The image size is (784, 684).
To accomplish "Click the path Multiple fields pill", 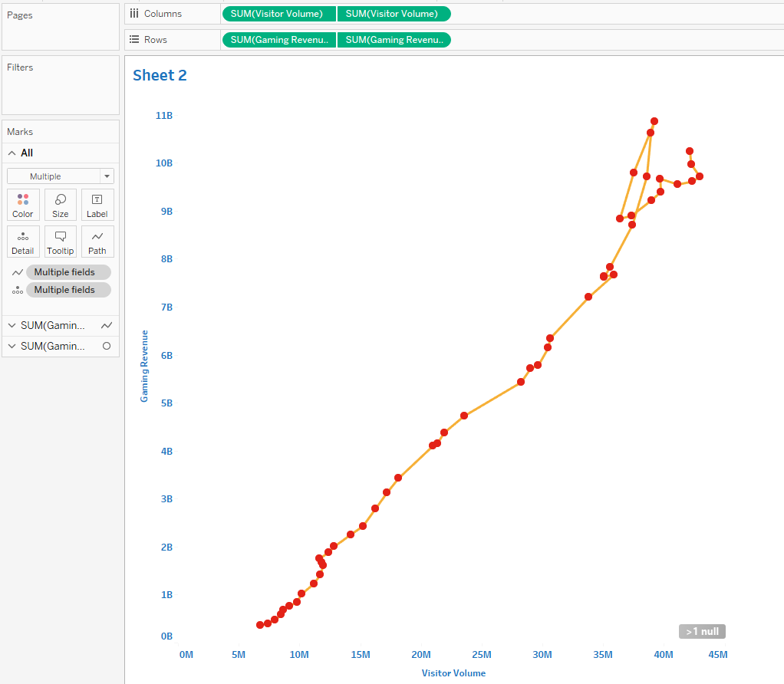I will click(68, 272).
